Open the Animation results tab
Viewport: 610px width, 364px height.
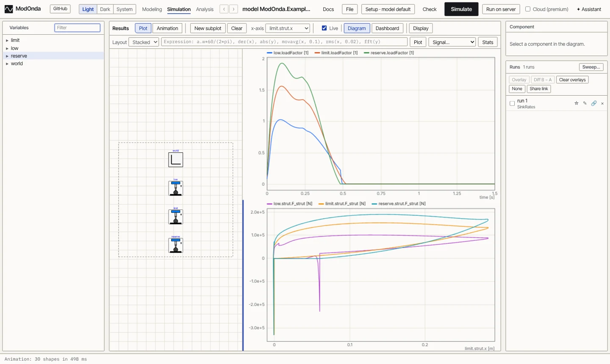(x=167, y=28)
